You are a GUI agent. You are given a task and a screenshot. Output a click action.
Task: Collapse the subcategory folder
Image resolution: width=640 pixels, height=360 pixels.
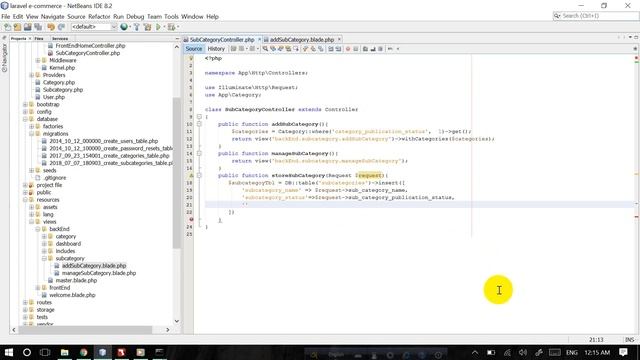tap(44, 258)
